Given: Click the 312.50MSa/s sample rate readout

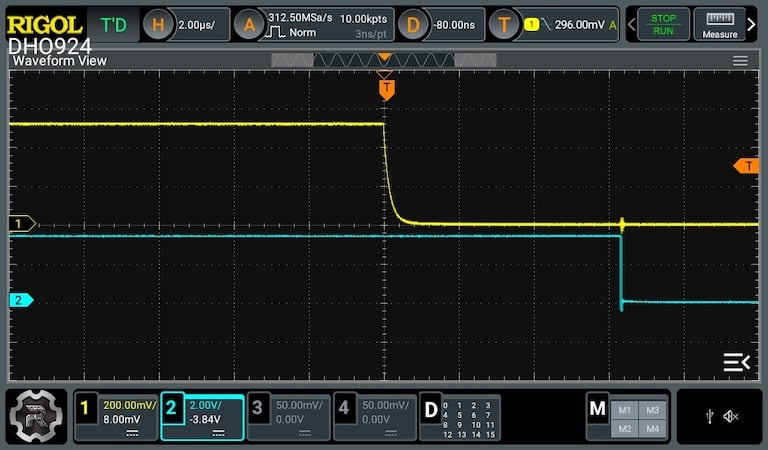Looking at the screenshot, I should coord(300,18).
